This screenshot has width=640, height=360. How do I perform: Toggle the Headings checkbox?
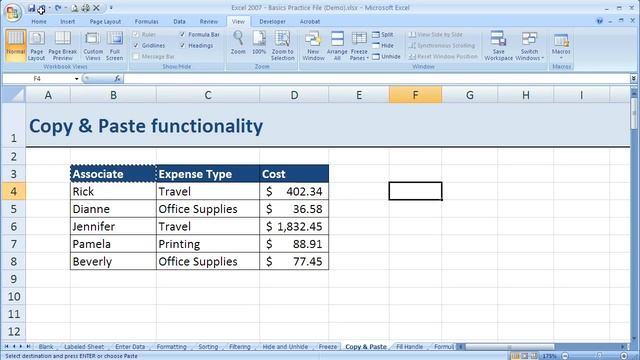pos(182,46)
